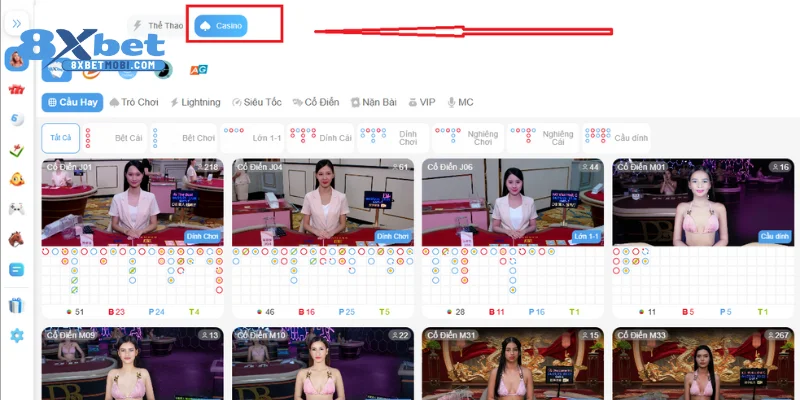Filter by Dính Chơi pattern
Viewport: 800px width, 400px height.
tap(393, 138)
